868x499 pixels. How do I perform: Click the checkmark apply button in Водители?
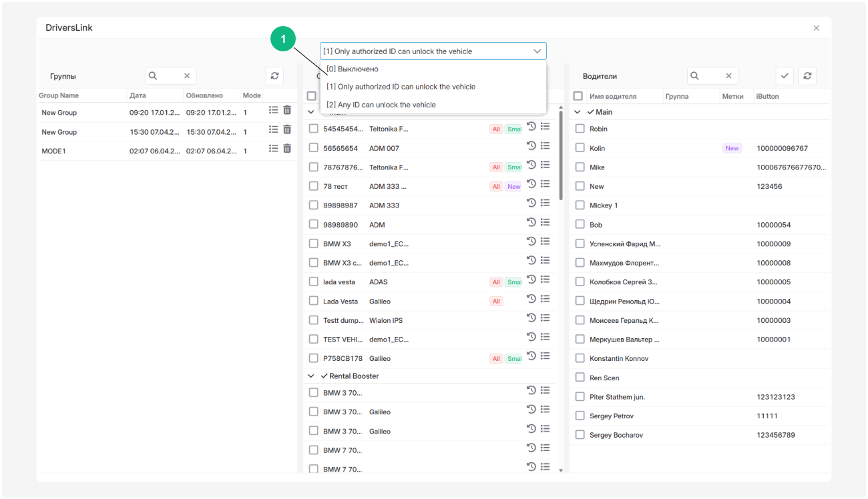point(785,76)
